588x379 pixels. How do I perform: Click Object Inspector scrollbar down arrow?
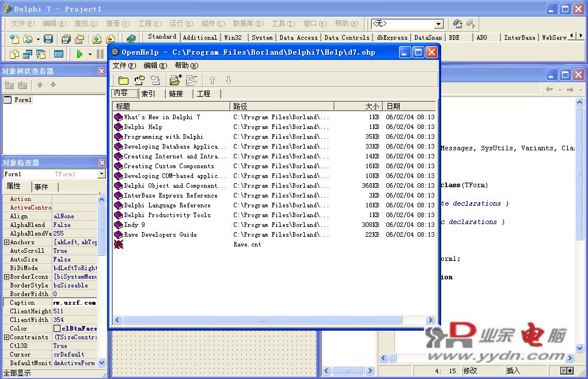[x=101, y=362]
